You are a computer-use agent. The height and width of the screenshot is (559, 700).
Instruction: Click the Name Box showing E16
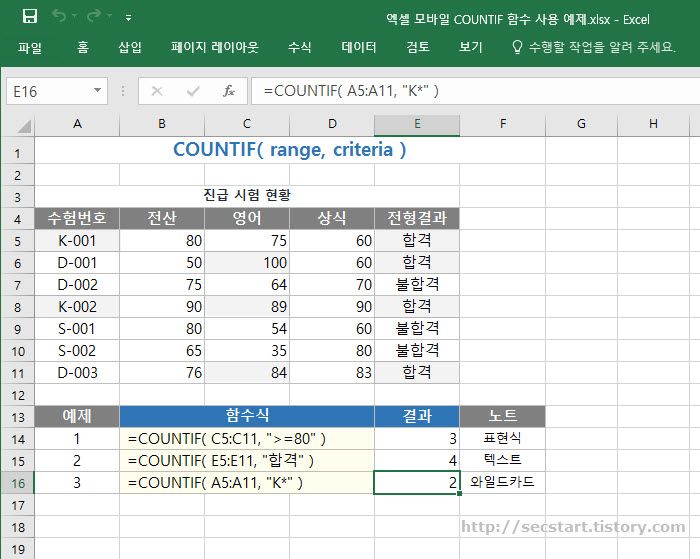[57, 92]
